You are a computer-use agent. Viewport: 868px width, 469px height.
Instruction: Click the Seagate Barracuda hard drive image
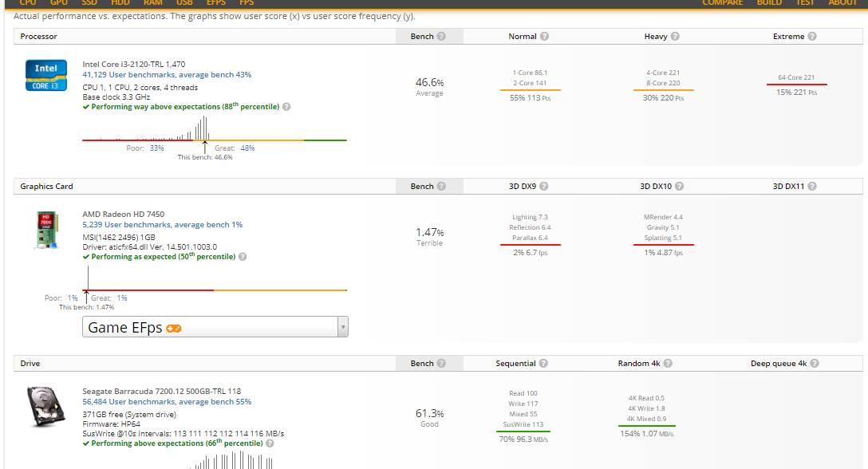coord(46,407)
